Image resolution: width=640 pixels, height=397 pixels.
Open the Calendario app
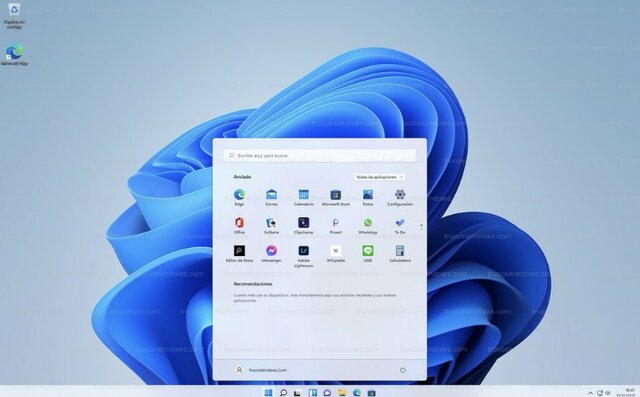tap(303, 197)
